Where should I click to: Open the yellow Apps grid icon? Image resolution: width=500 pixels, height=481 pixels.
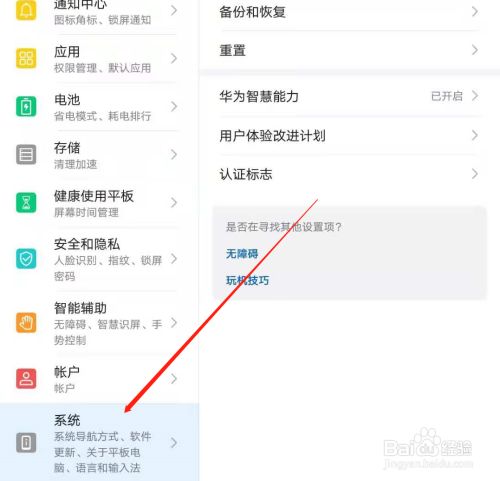26,58
